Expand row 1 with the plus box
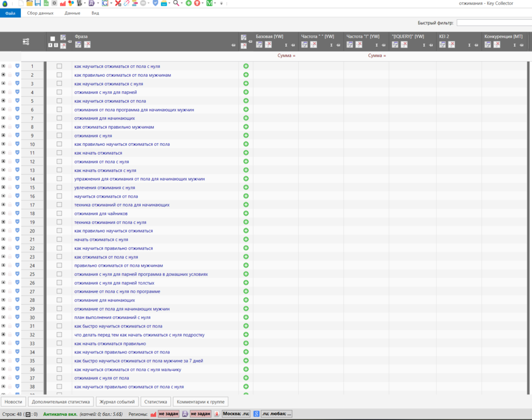 pyautogui.click(x=4, y=66)
